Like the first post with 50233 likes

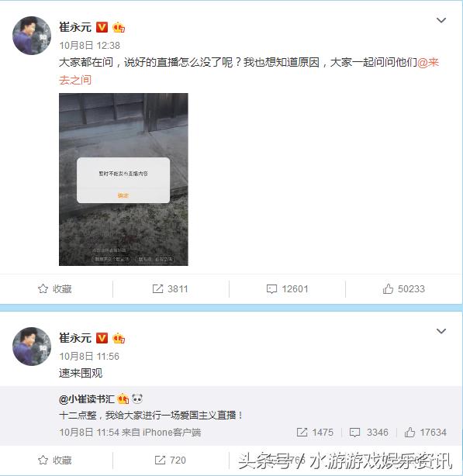403,288
